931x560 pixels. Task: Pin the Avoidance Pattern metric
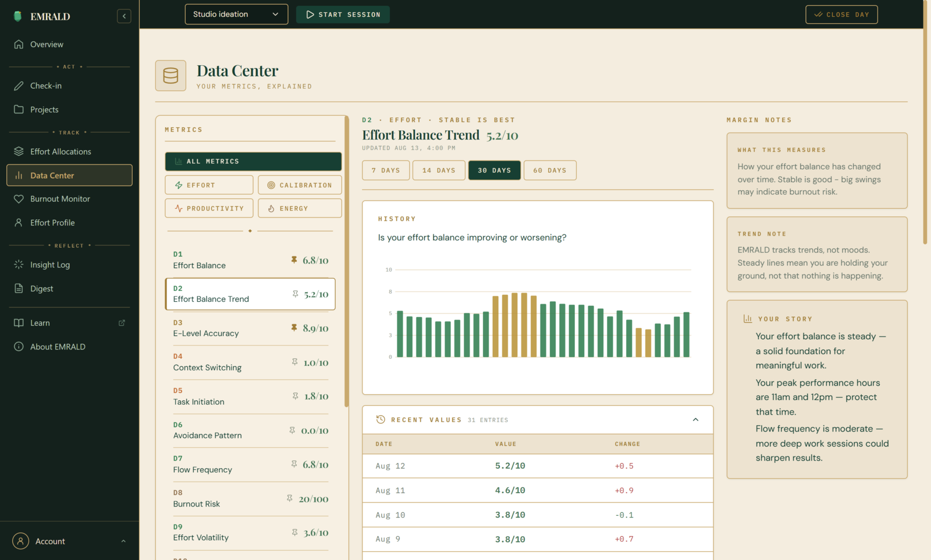click(292, 430)
